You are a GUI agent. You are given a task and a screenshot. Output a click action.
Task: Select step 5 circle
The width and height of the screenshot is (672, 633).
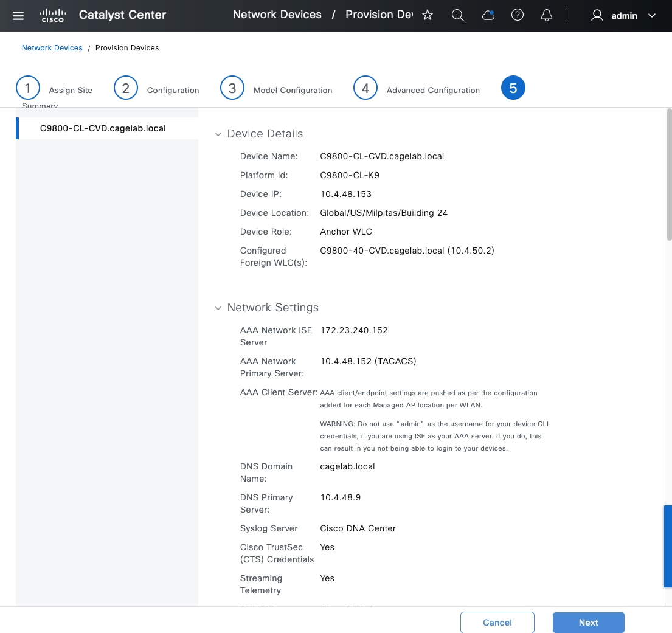tap(513, 88)
